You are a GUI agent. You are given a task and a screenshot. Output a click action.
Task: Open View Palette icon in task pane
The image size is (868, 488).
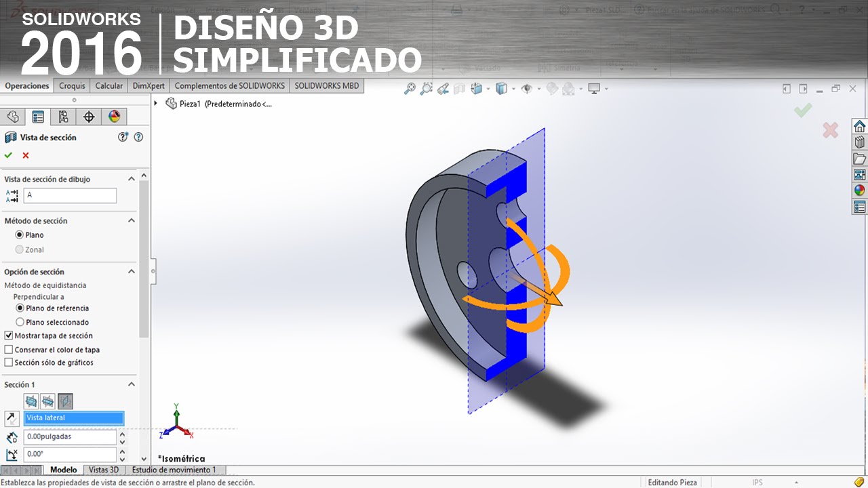(x=860, y=174)
